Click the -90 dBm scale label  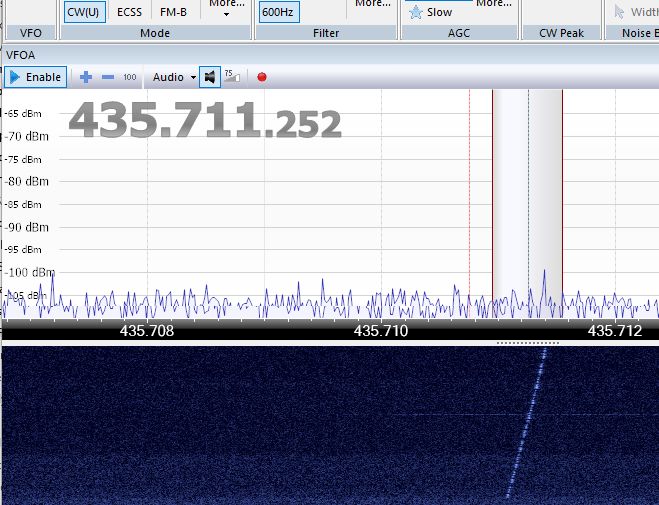point(27,227)
